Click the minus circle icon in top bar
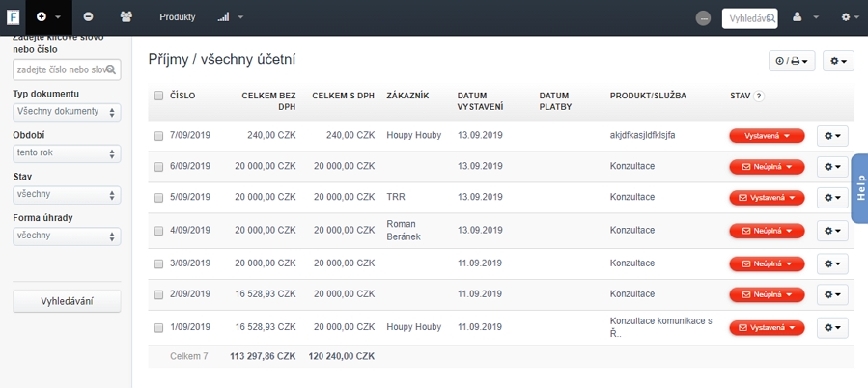The width and height of the screenshot is (868, 388). pos(88,17)
